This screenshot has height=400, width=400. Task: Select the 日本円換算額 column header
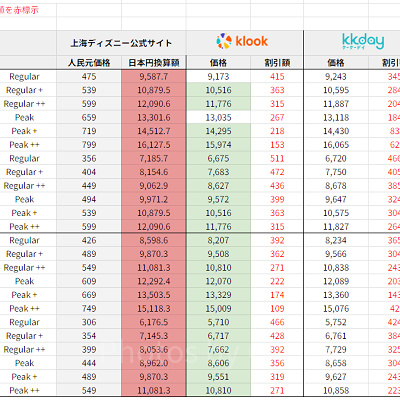pyautogui.click(x=154, y=63)
